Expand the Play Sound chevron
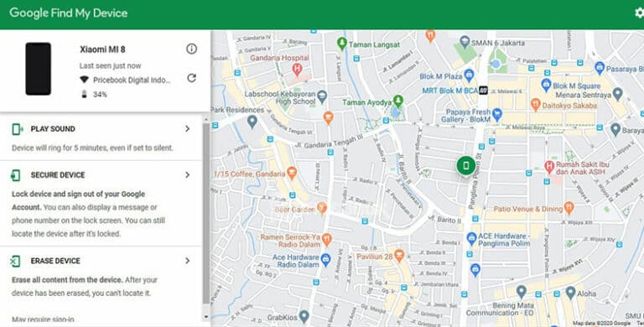 187,128
